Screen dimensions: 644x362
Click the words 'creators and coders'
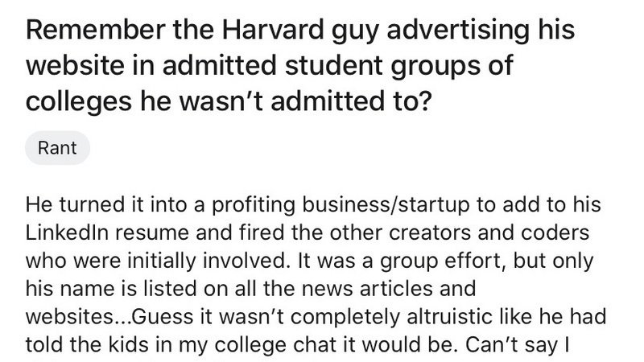pos(489,232)
